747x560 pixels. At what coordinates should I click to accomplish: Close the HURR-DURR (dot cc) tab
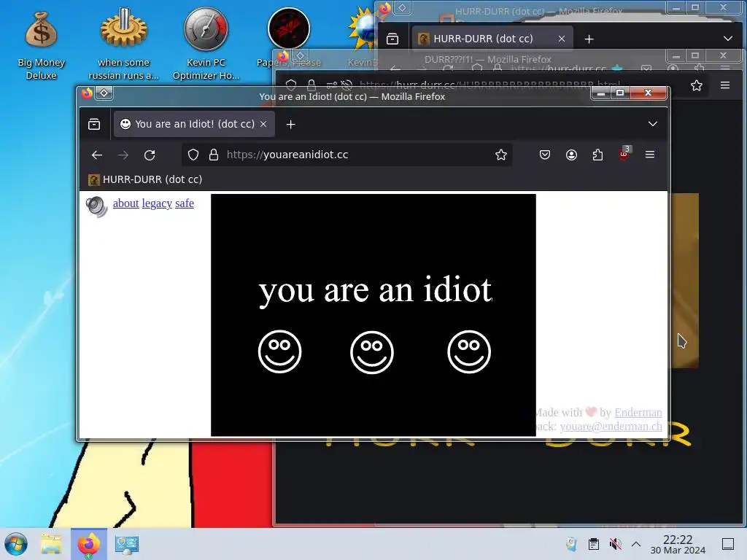562,39
